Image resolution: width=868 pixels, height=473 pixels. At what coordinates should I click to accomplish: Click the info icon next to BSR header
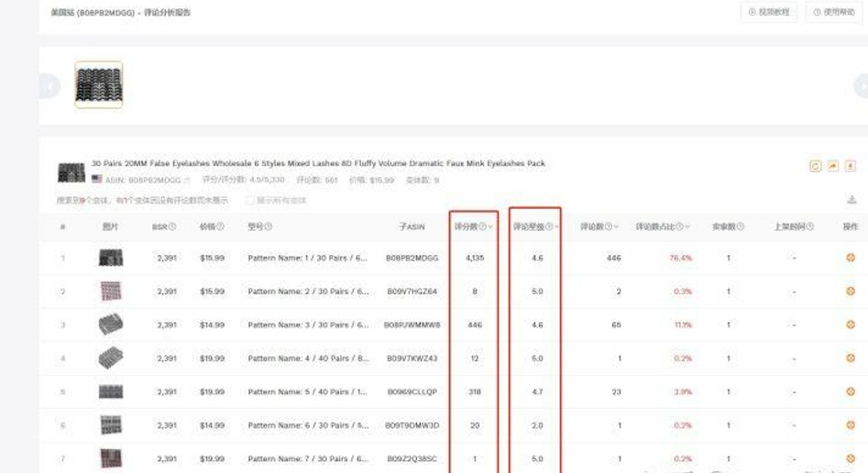click(172, 226)
